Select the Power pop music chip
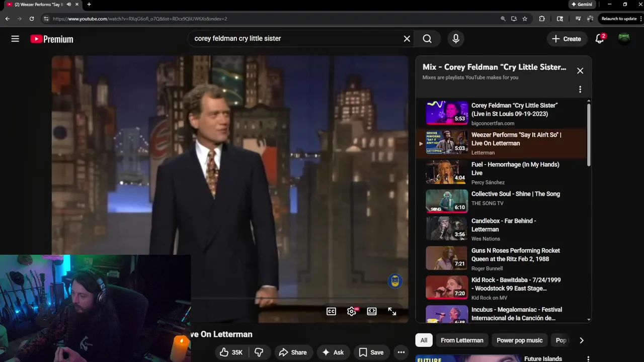The width and height of the screenshot is (644, 362). [x=519, y=340]
